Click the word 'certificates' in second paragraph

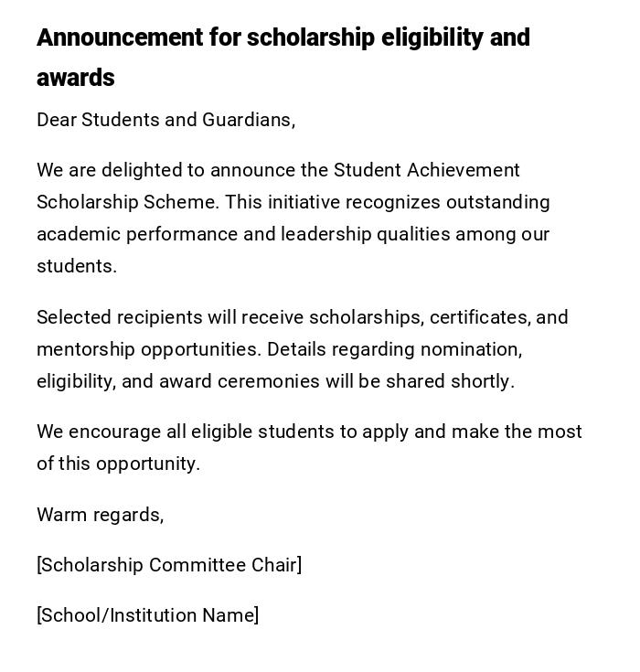point(479,318)
